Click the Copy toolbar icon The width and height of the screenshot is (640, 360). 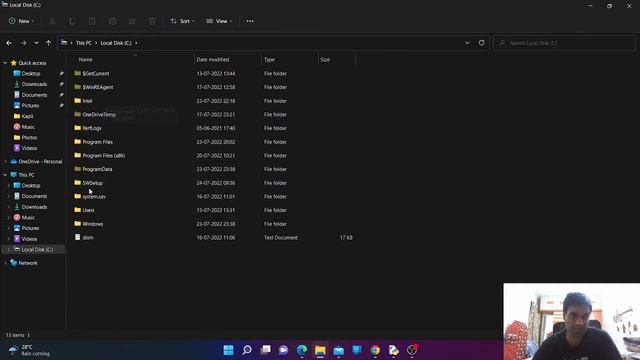[x=72, y=21]
